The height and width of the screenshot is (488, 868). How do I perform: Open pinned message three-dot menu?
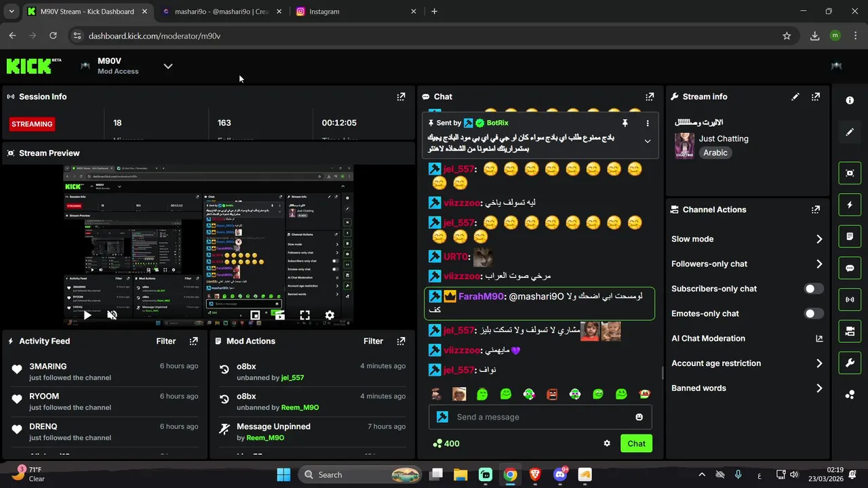point(648,123)
